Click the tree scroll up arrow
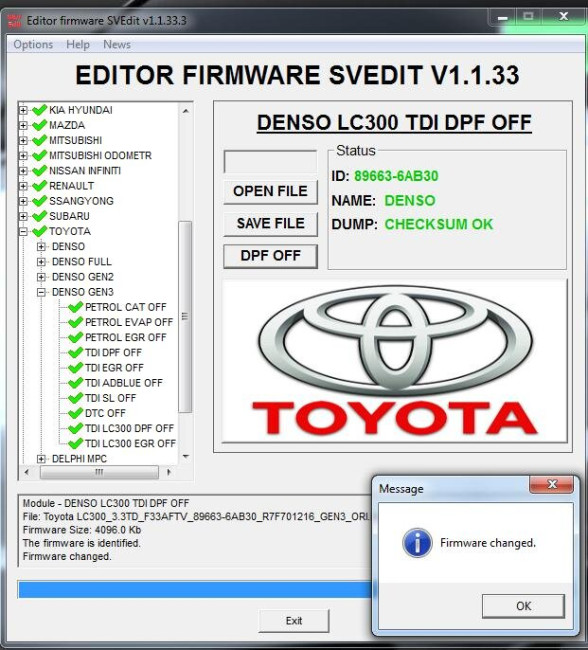The width and height of the screenshot is (588, 650). (186, 111)
